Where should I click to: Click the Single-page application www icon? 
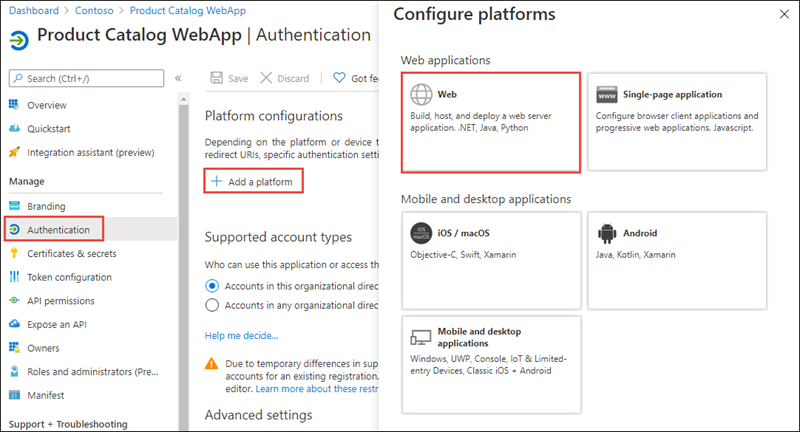click(x=607, y=94)
